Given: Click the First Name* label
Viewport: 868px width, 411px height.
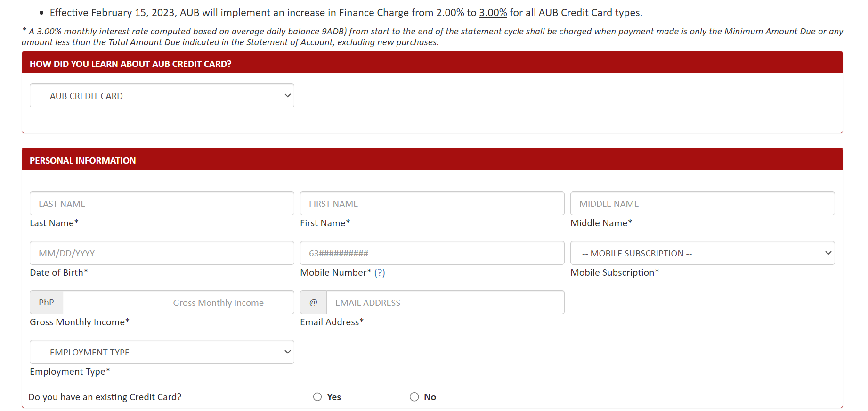Looking at the screenshot, I should tap(325, 223).
